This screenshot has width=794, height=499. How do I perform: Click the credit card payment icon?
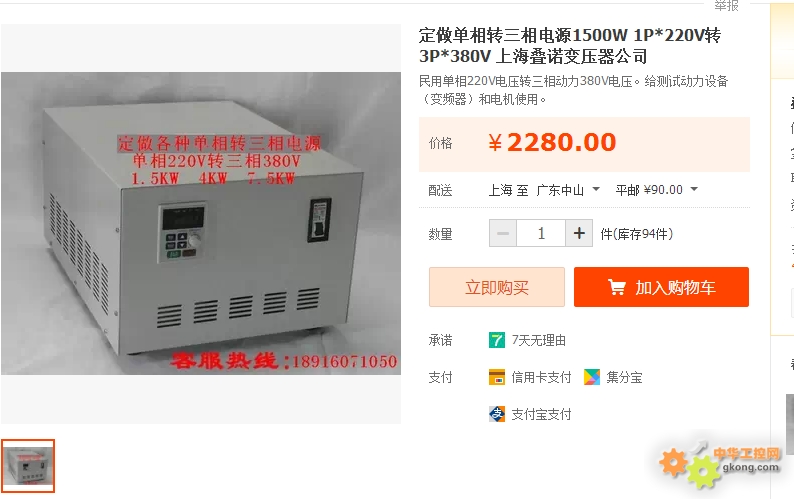click(x=497, y=377)
